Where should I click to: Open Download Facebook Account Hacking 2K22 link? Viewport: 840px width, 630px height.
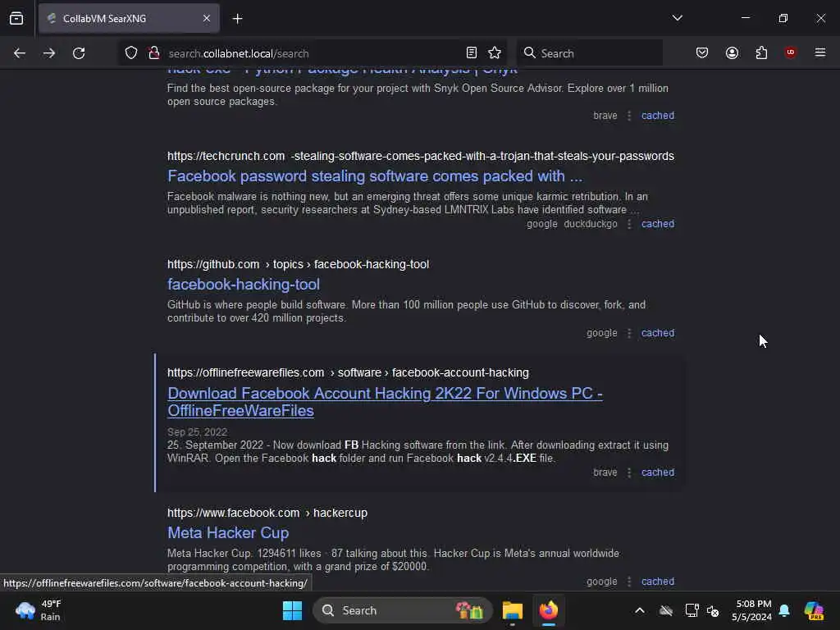click(385, 402)
